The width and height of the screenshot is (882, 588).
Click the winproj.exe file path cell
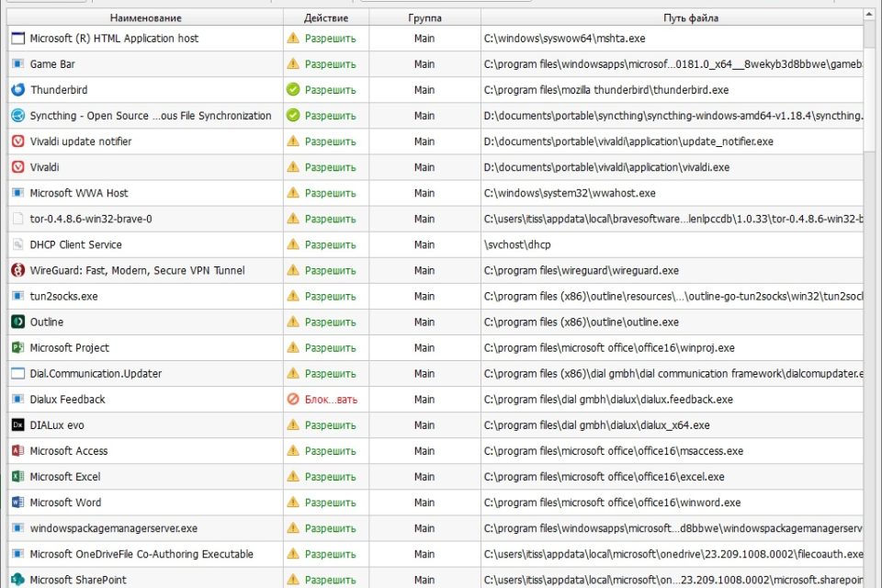[673, 347]
